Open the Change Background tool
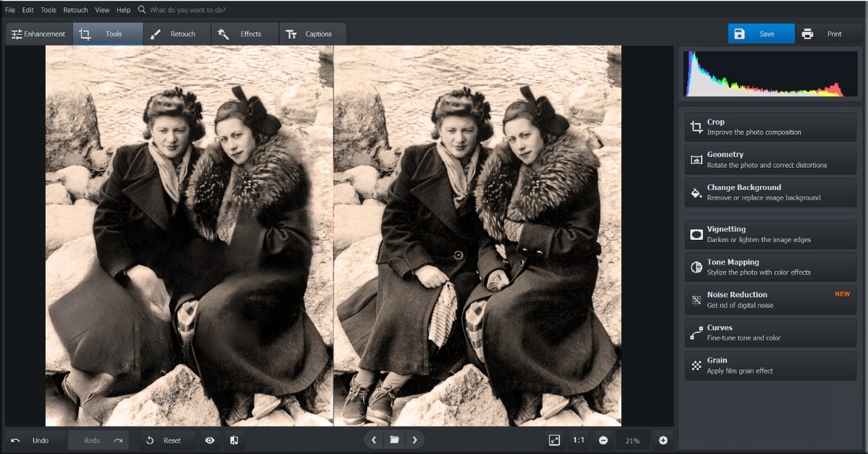 coord(770,192)
